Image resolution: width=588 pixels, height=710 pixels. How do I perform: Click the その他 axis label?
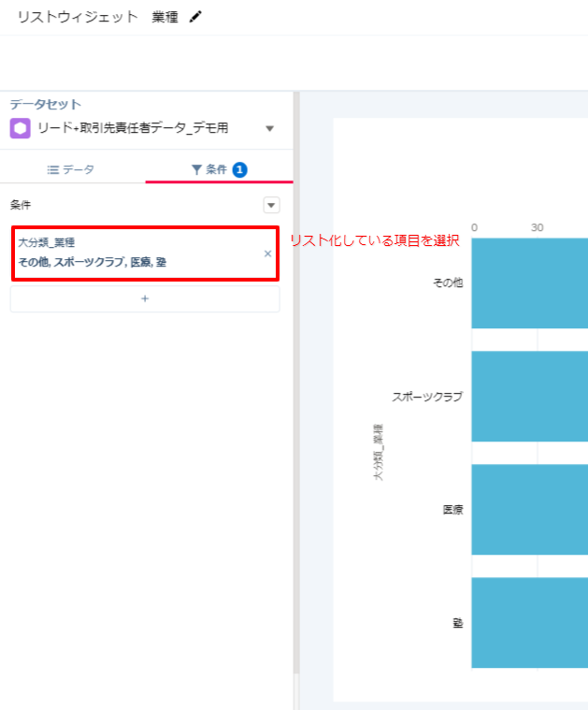click(447, 283)
